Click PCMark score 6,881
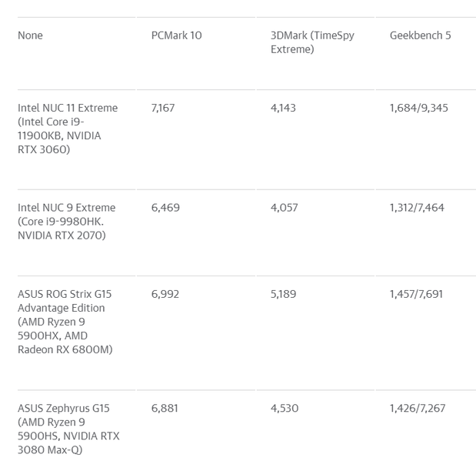Image resolution: width=476 pixels, height=461 pixels. pyautogui.click(x=165, y=408)
